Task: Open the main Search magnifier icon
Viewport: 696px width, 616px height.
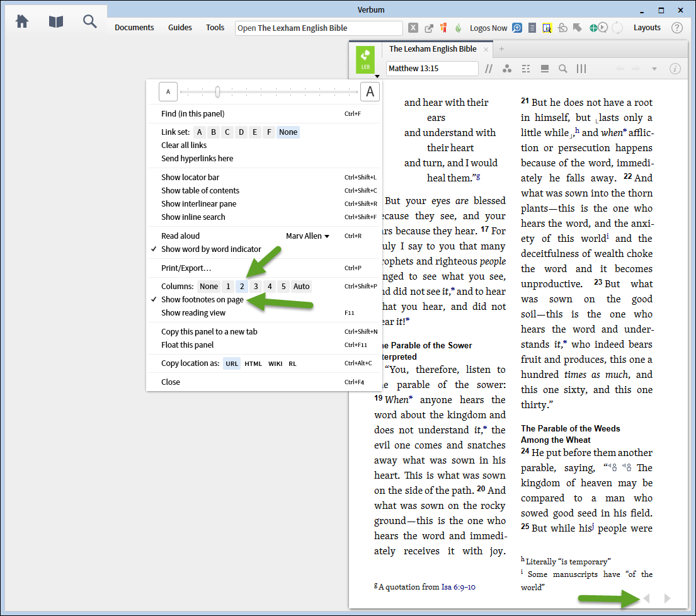Action: [x=89, y=21]
